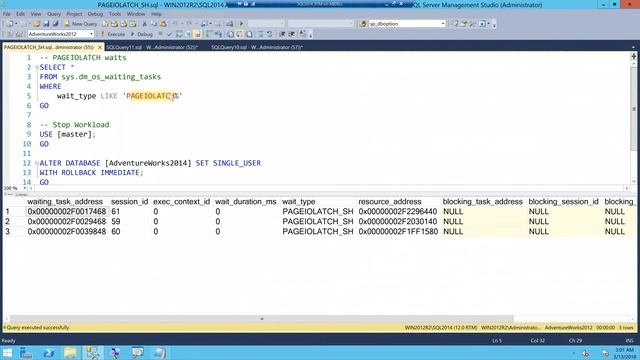Screen dimensions: 640x360
Task: Click the Increase Indent icon
Action: pyautogui.click(x=292, y=34)
